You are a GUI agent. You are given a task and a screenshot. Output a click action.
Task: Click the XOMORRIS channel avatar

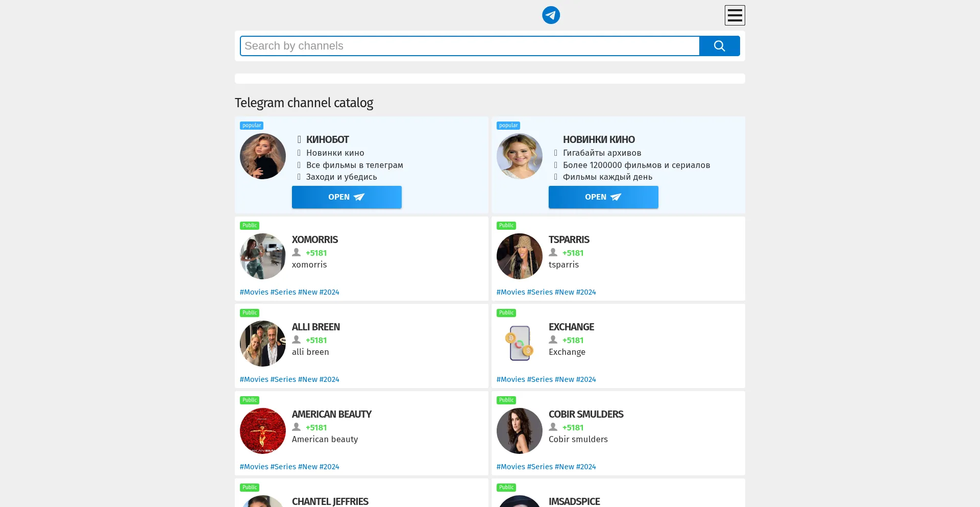pos(263,256)
